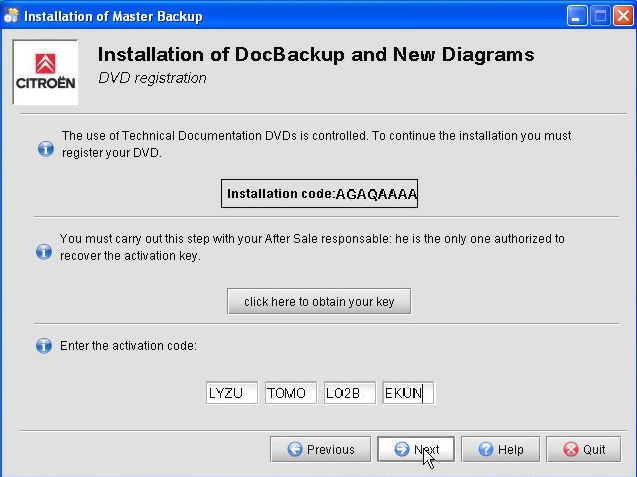Focus the third activation field LO2B
The height and width of the screenshot is (477, 637).
coord(349,393)
